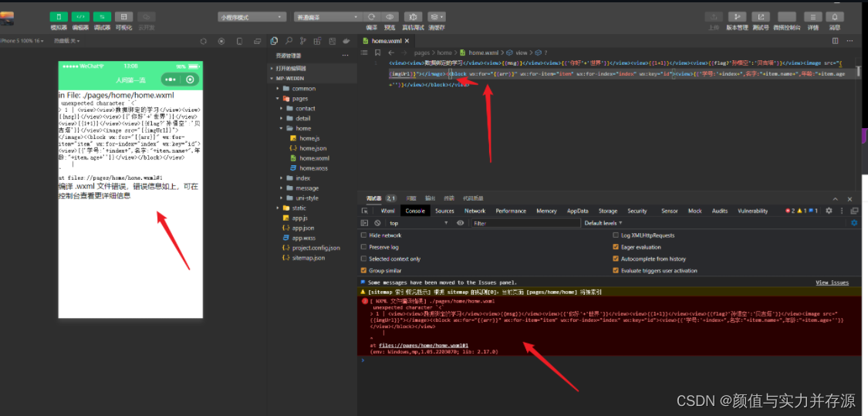Open project details (详情) button
Screen dimensions: 868x416
(x=812, y=17)
